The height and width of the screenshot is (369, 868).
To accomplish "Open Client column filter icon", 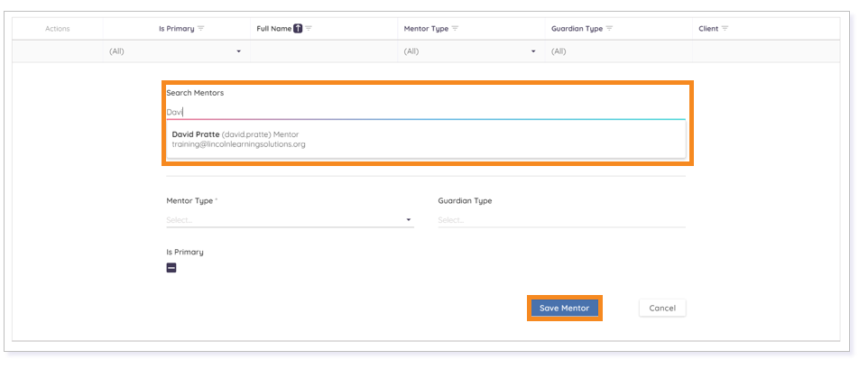I will coord(725,29).
